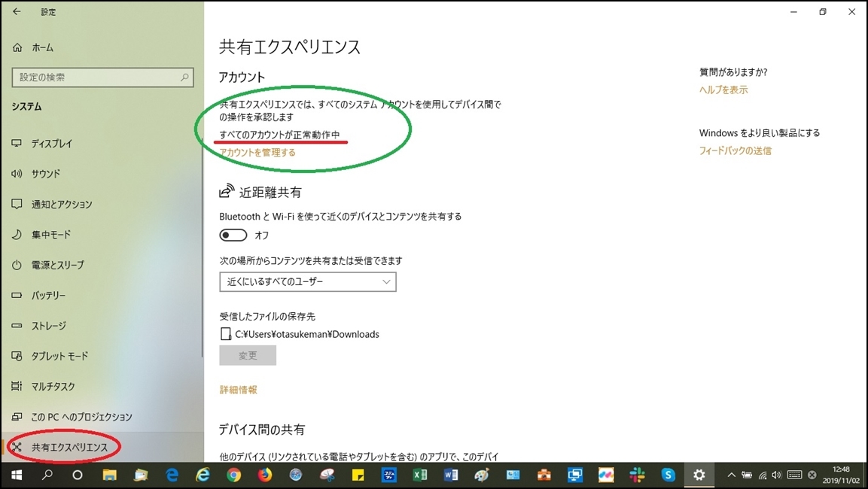This screenshot has height=489, width=868.
Task: Open the ディスプレイ settings page
Action: pos(42,143)
